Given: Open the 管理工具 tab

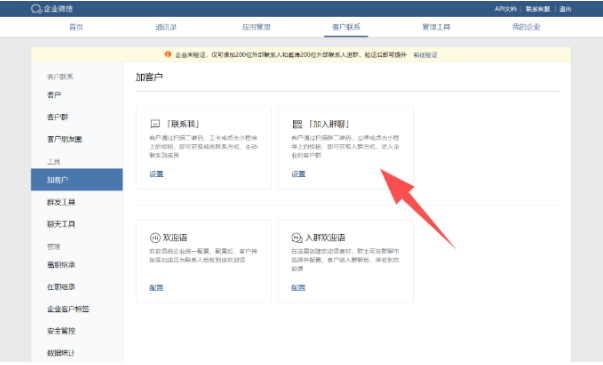Looking at the screenshot, I should (436, 27).
